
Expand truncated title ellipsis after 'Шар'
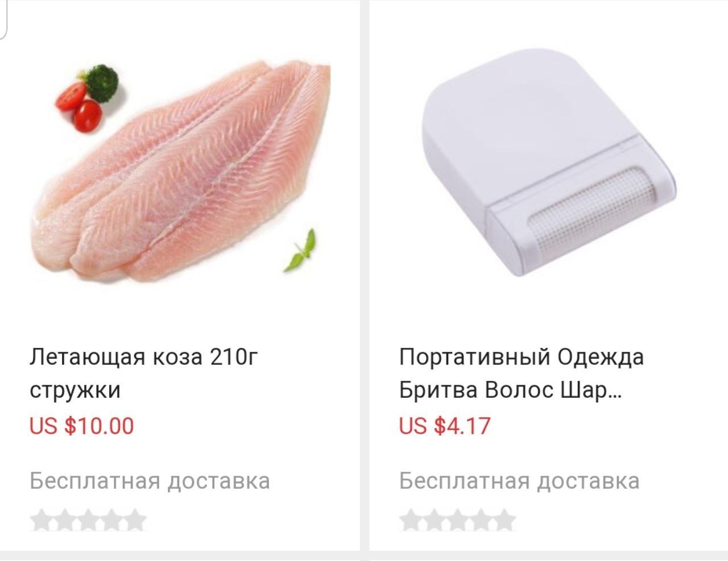pyautogui.click(x=615, y=396)
